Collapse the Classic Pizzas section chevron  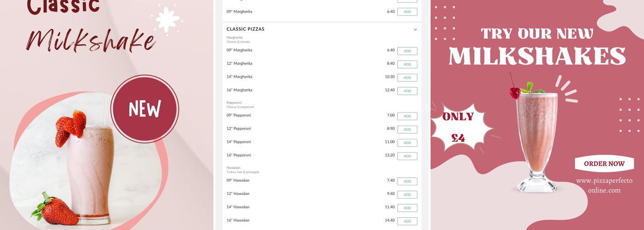[x=415, y=29]
